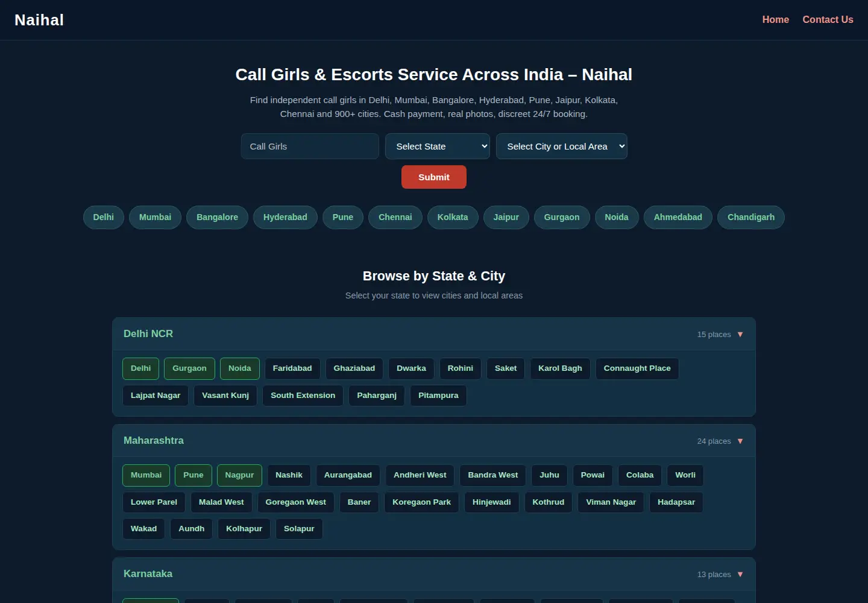
Task: Select the Delhi quick city pill
Action: [104, 217]
